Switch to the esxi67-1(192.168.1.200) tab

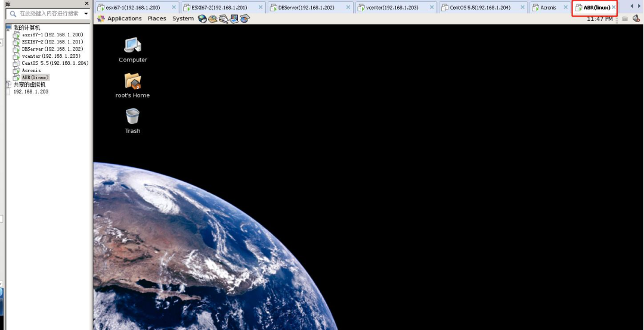pos(137,7)
